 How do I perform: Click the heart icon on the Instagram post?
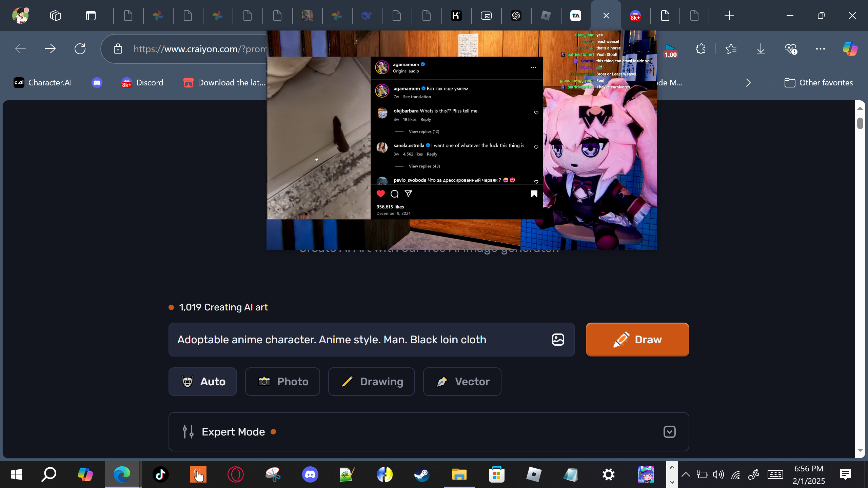pos(380,194)
